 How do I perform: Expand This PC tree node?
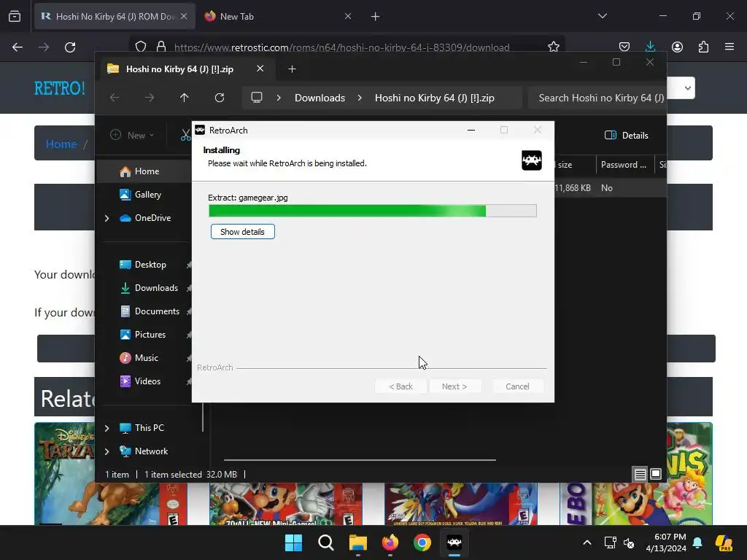107,428
